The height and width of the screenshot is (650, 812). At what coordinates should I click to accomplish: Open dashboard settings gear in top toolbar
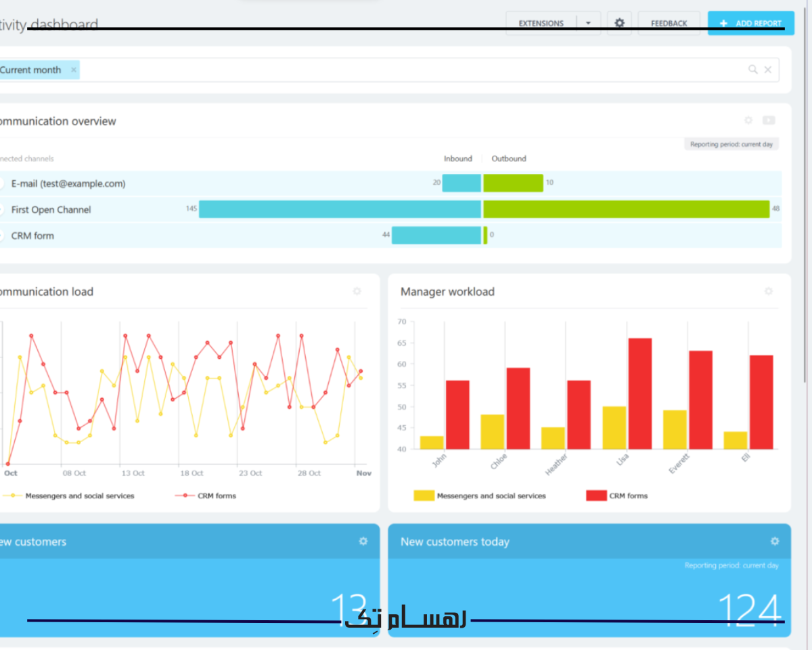coord(619,23)
